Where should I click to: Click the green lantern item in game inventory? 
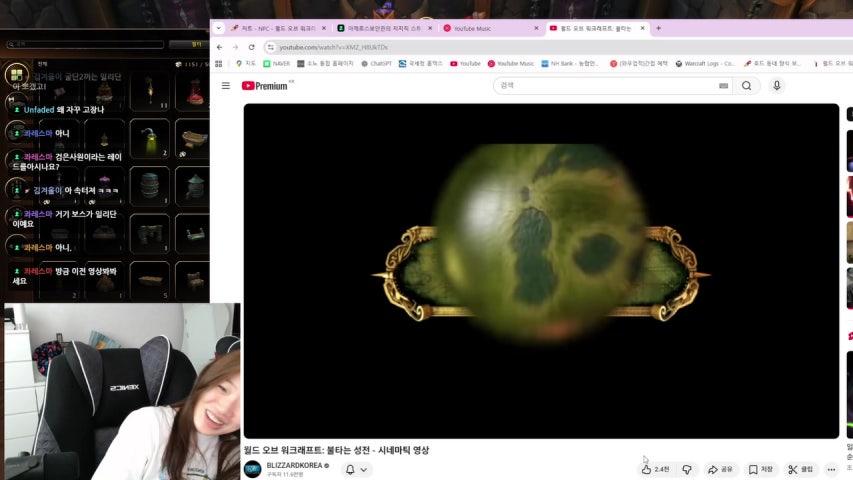[150, 137]
